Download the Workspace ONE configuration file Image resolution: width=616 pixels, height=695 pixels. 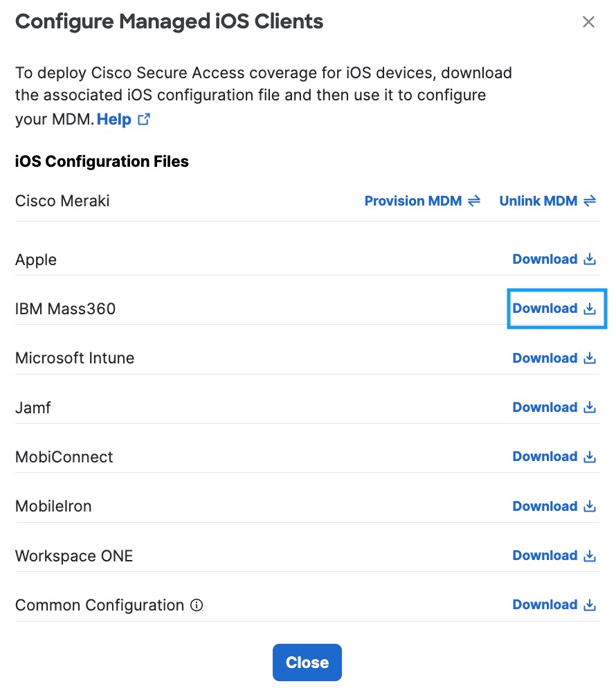point(554,555)
